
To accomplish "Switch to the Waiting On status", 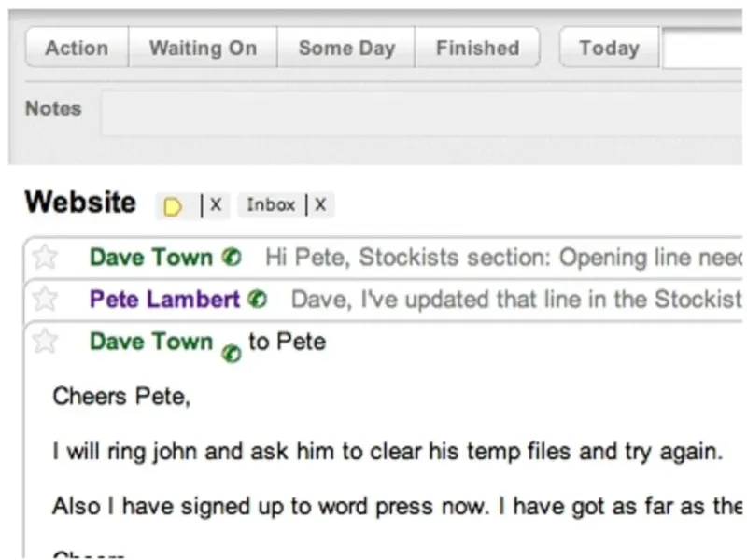I will coord(203,48).
